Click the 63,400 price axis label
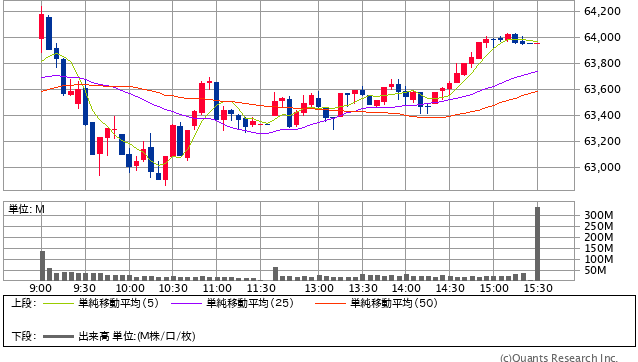Viewport: 638px width, 362px height. pyautogui.click(x=602, y=116)
